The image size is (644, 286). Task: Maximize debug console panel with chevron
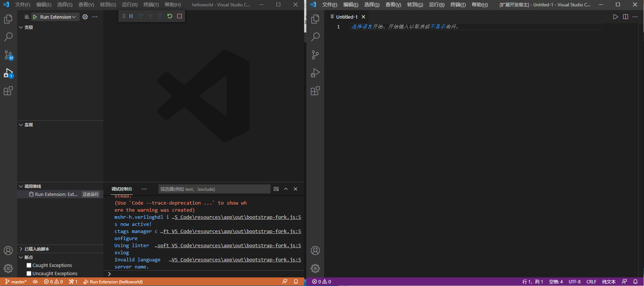pos(286,189)
